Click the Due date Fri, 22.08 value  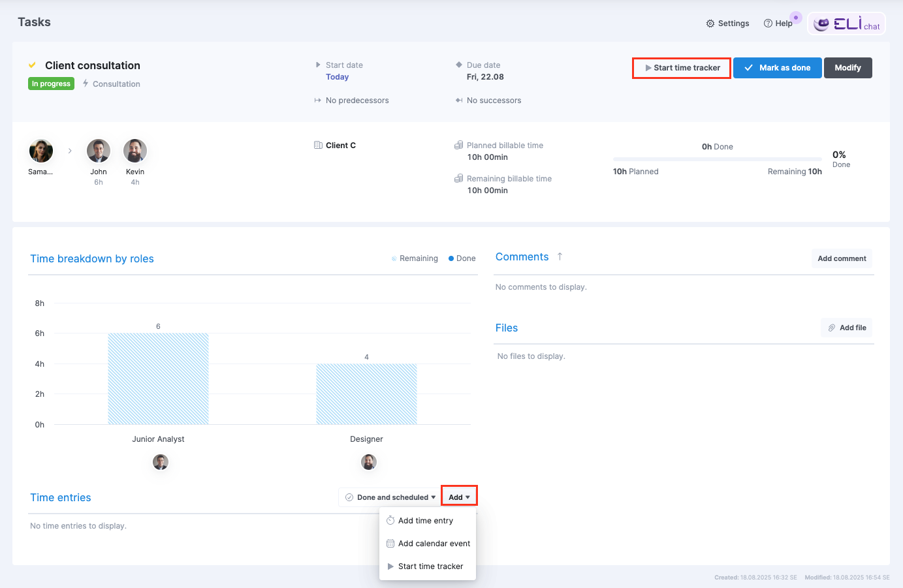pos(485,77)
